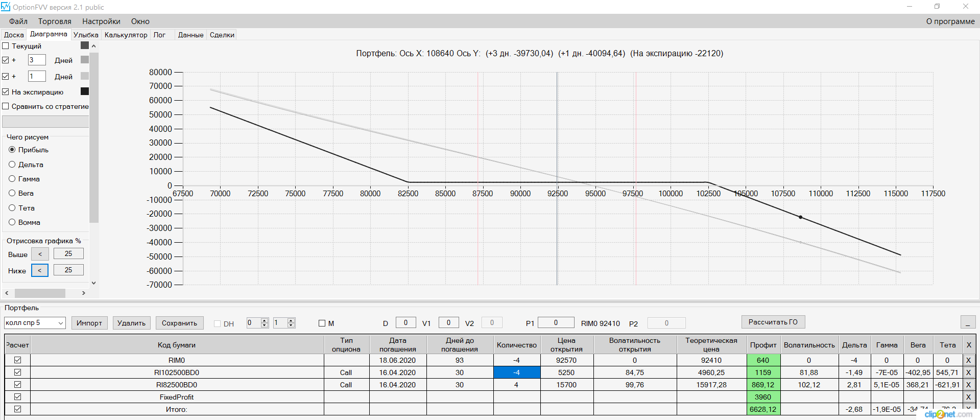This screenshot has height=420, width=980.
Task: Collapse portfolio panel with the underscore button
Action: coord(968,322)
